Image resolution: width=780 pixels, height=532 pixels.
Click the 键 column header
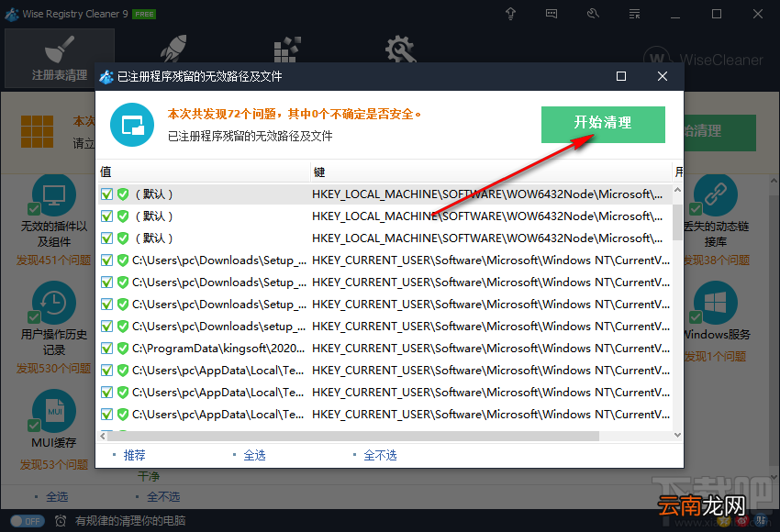click(x=491, y=172)
